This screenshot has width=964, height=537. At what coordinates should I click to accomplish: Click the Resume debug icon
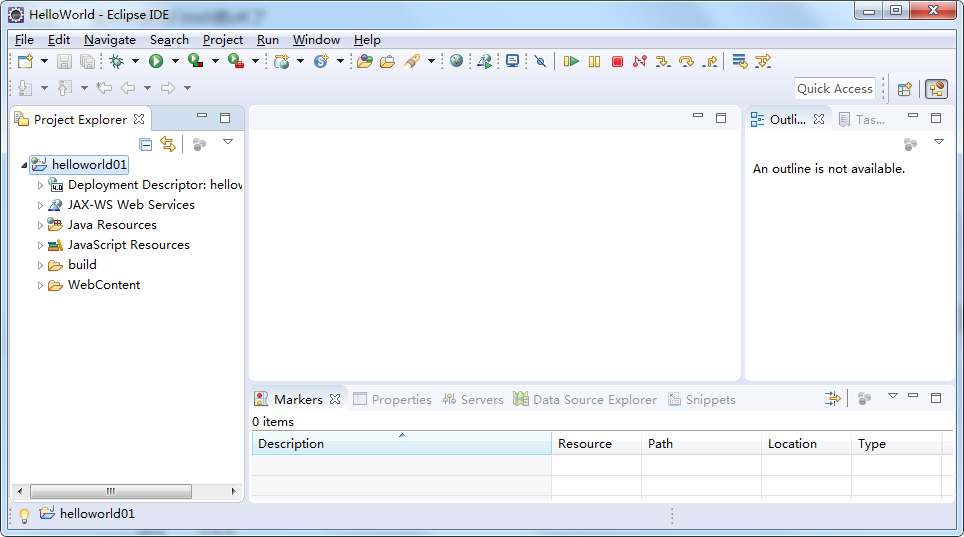click(571, 61)
